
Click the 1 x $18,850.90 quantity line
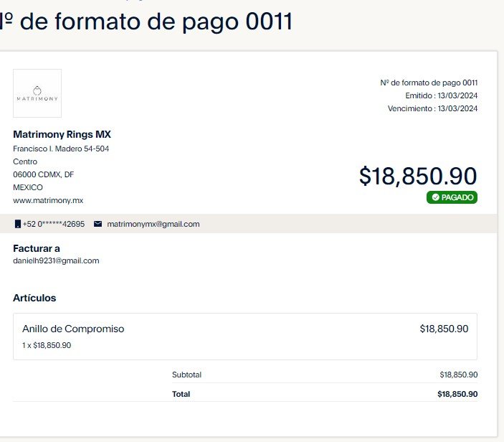(47, 345)
